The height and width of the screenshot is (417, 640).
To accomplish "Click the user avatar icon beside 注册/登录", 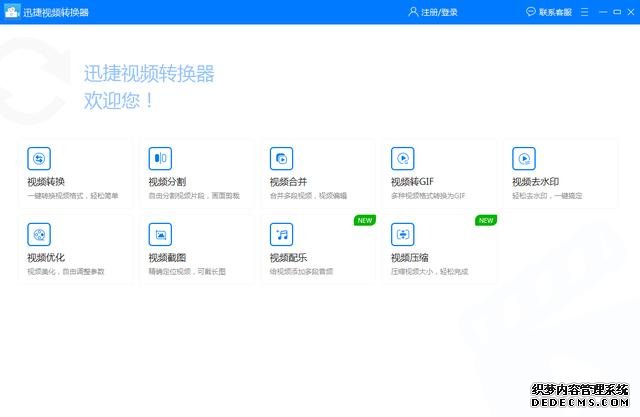I will click(x=413, y=12).
